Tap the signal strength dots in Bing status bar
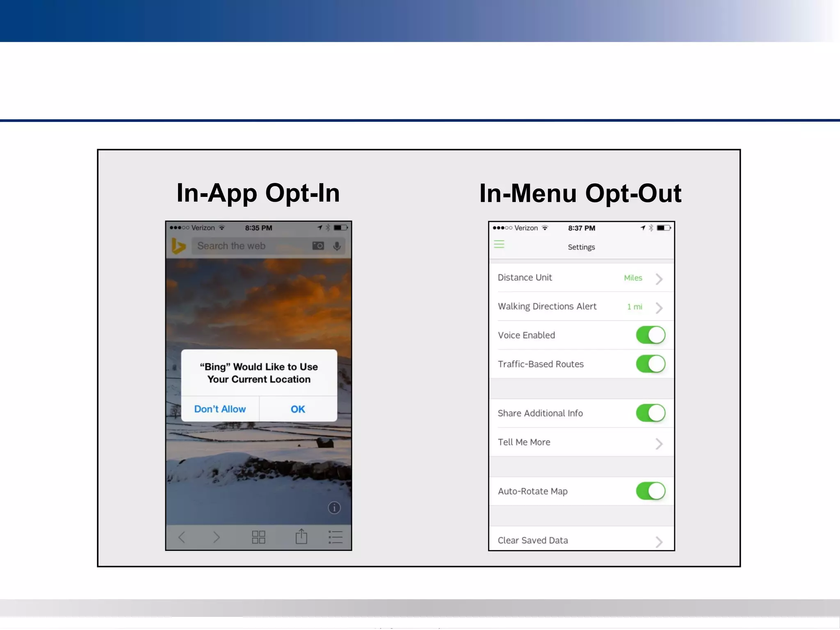This screenshot has height=630, width=840. coord(180,228)
